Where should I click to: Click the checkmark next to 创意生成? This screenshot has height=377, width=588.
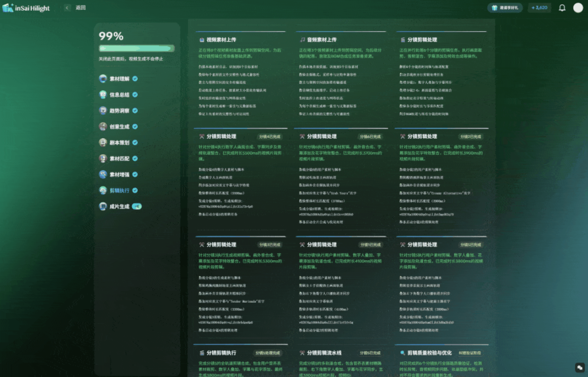135,127
